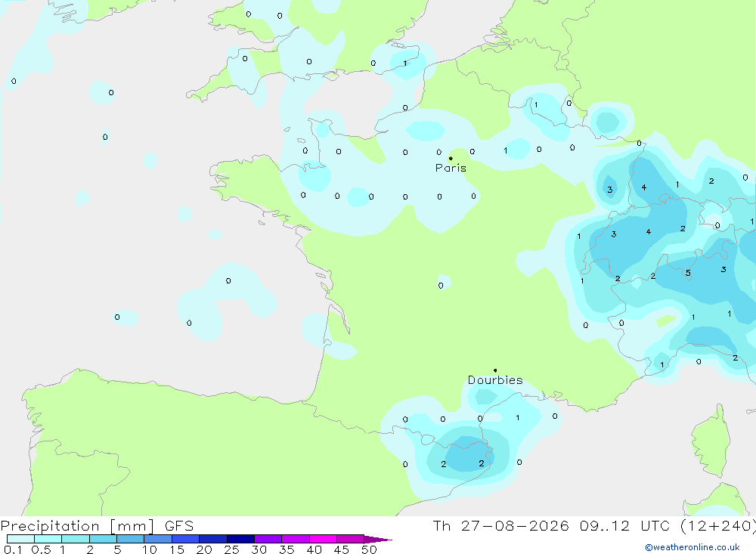Click the 'Th 27-08-2026' date text
The height and width of the screenshot is (554, 756).
500,526
